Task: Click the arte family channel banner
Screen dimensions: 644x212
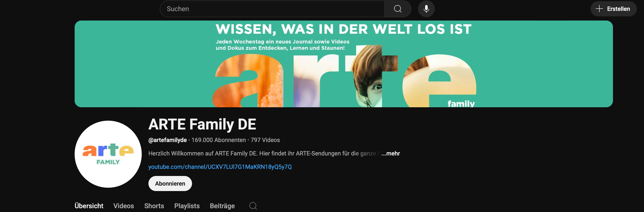Action: 344,64
